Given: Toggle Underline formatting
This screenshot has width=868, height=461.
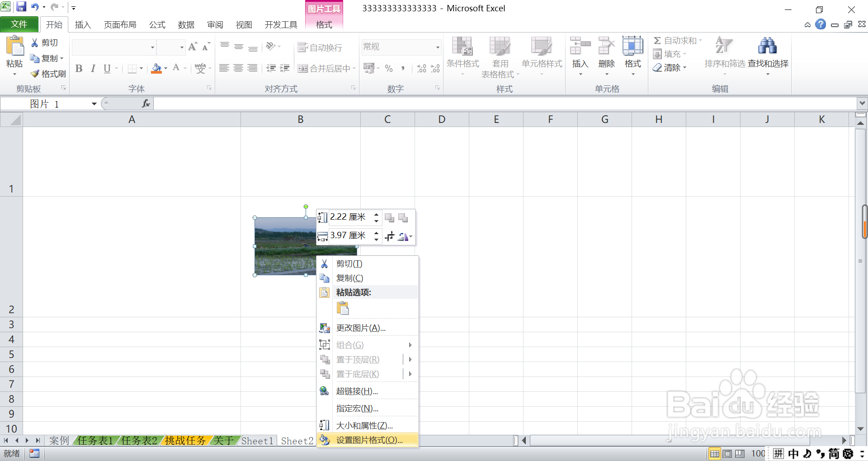Looking at the screenshot, I should (x=107, y=69).
